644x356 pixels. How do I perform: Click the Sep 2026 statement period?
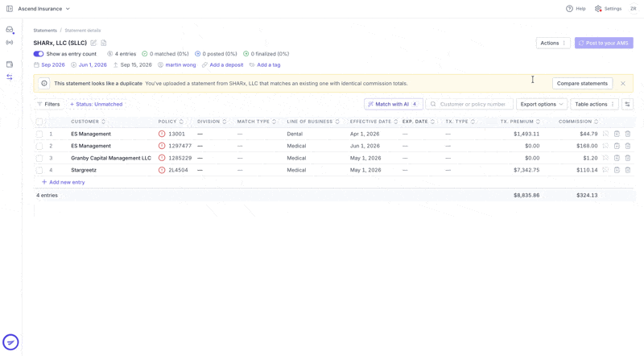click(x=49, y=65)
